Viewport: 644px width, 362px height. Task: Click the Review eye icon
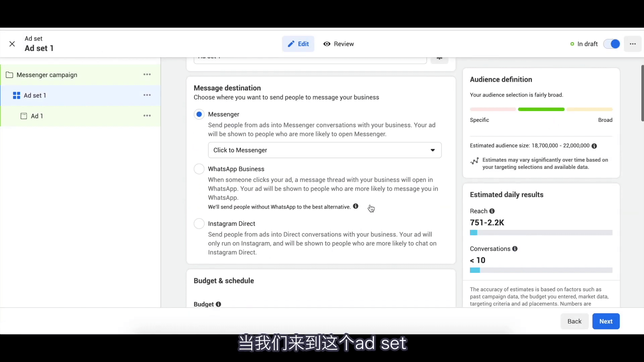click(x=327, y=44)
